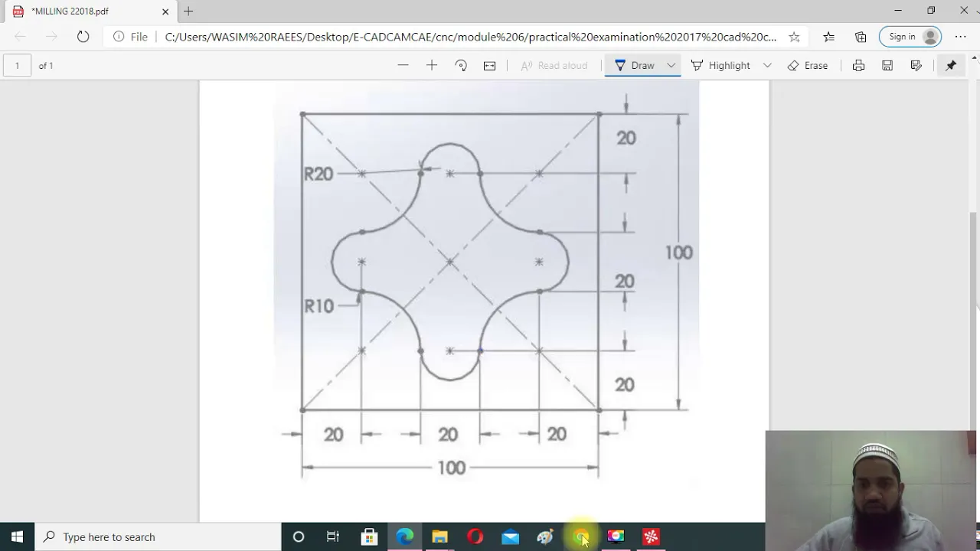Screen dimensions: 980x551
Task: Select the MILLING 22018.pdf tab
Action: (90, 11)
